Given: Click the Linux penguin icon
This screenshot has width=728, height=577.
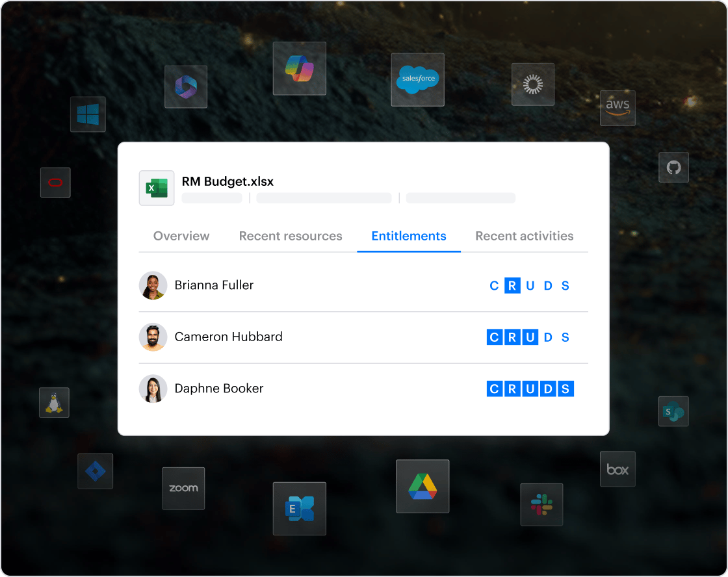Looking at the screenshot, I should coord(54,403).
